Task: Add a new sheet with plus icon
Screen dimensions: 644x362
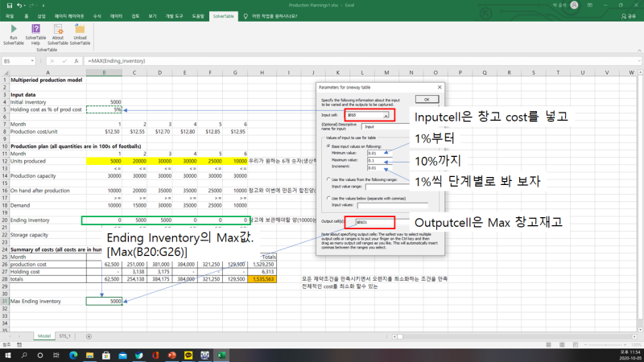Action: 89,336
